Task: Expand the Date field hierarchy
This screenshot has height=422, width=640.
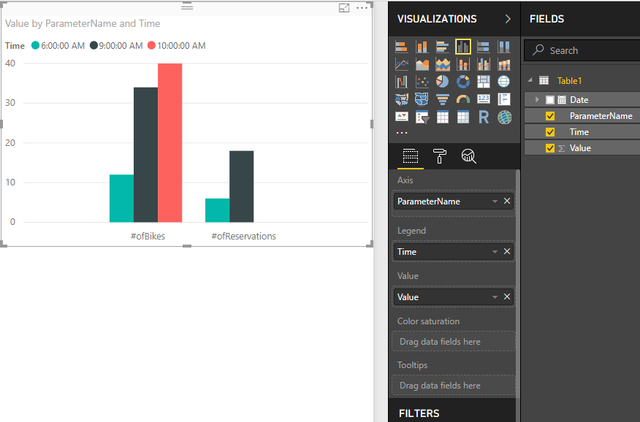Action: pyautogui.click(x=537, y=100)
